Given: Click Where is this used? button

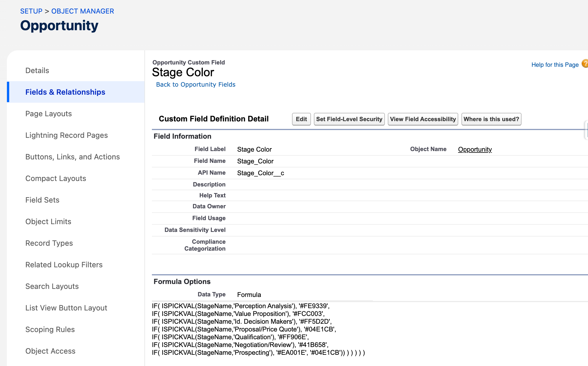Looking at the screenshot, I should [x=491, y=119].
